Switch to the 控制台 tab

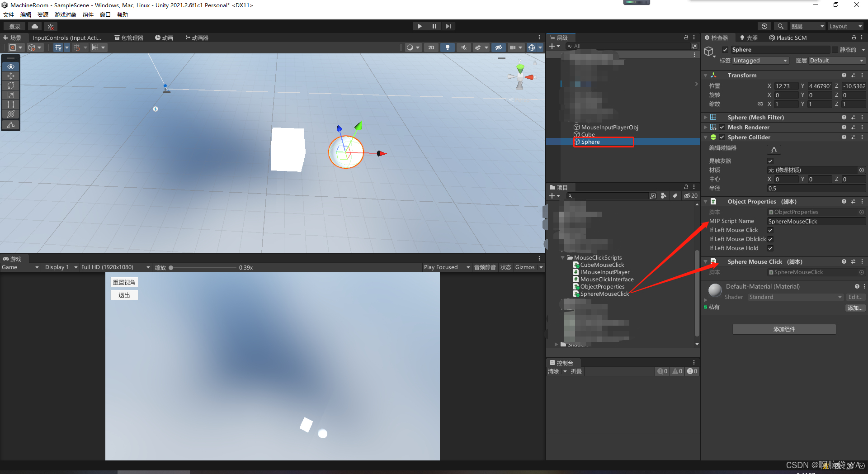click(x=563, y=362)
